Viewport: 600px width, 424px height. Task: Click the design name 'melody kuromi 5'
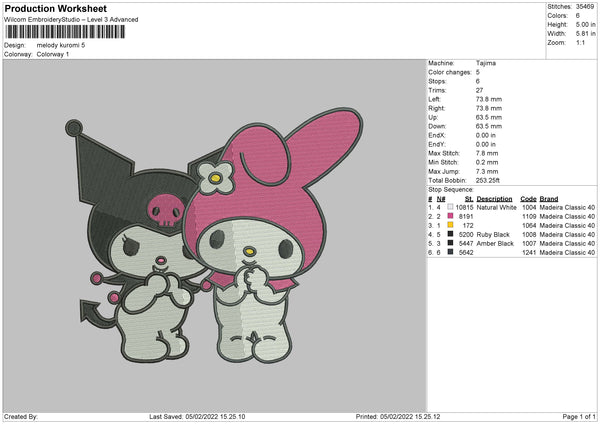(x=61, y=45)
